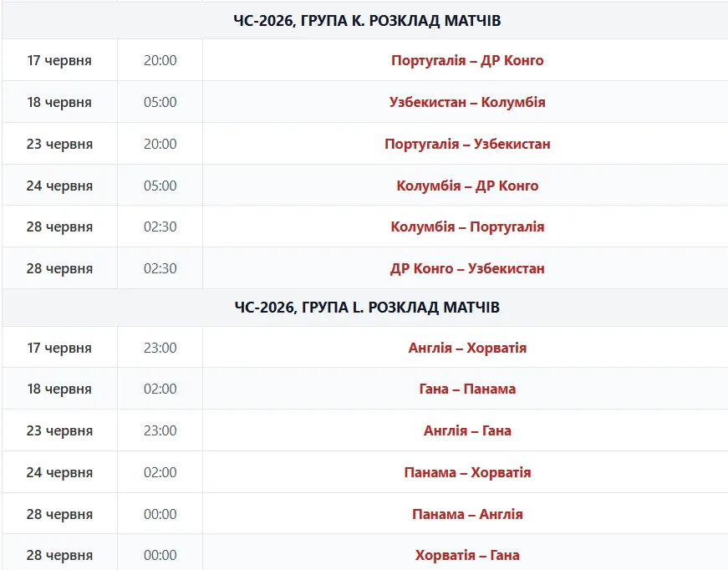728x570 pixels.
Task: Click the Португалія – Узбекистан match link
Action: tap(467, 144)
